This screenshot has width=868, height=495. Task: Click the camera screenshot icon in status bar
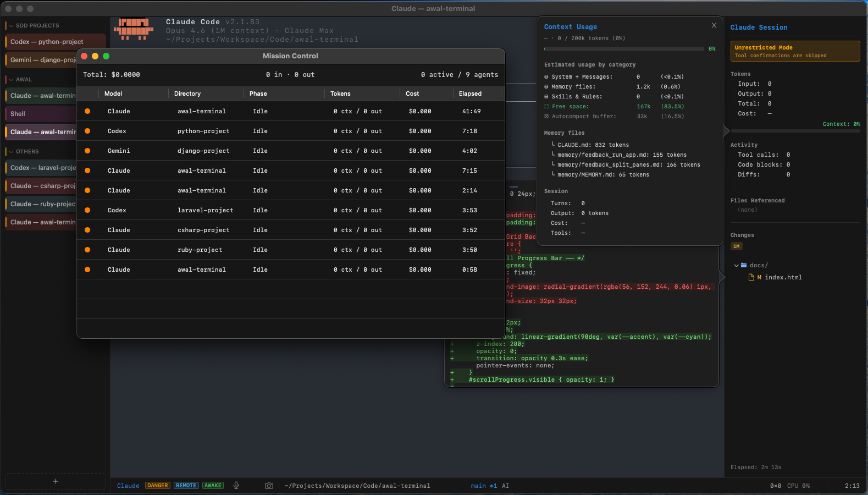click(x=269, y=486)
